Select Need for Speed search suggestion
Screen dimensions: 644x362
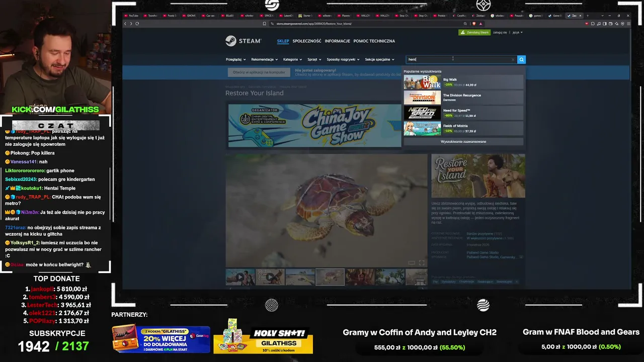click(x=463, y=113)
